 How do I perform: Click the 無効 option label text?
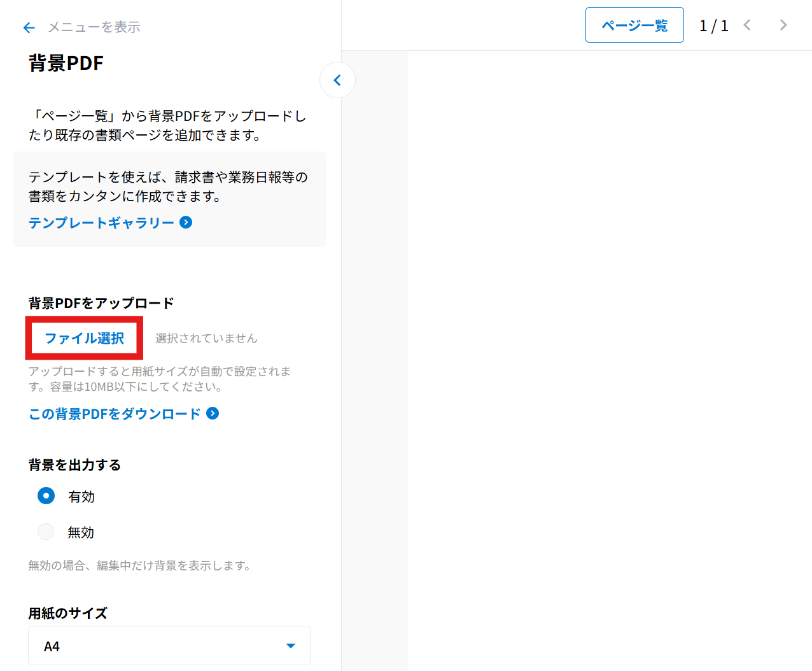[x=81, y=532]
